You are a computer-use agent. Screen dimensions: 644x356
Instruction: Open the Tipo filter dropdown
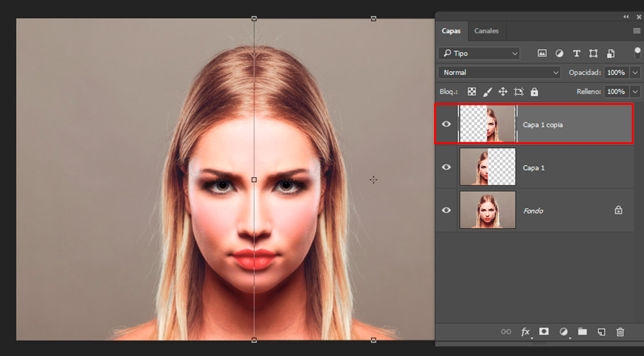[x=478, y=53]
